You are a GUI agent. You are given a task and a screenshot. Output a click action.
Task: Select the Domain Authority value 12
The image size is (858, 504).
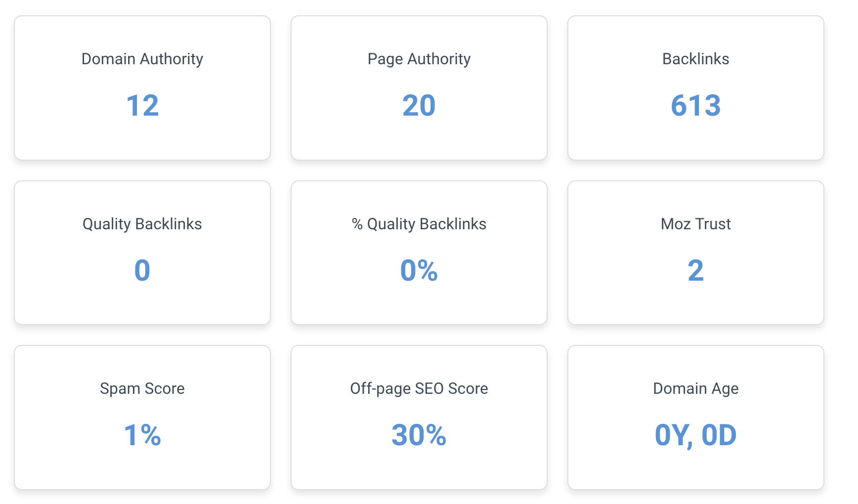coord(142,106)
